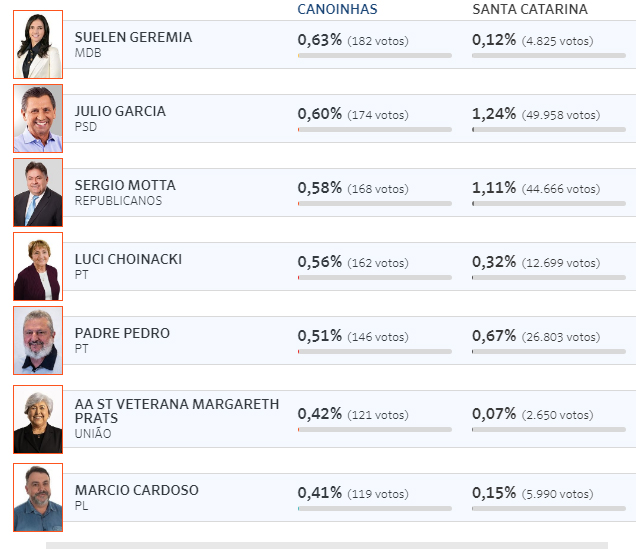
Task: Open Suelen Geremia's candidate photo
Action: 38,45
